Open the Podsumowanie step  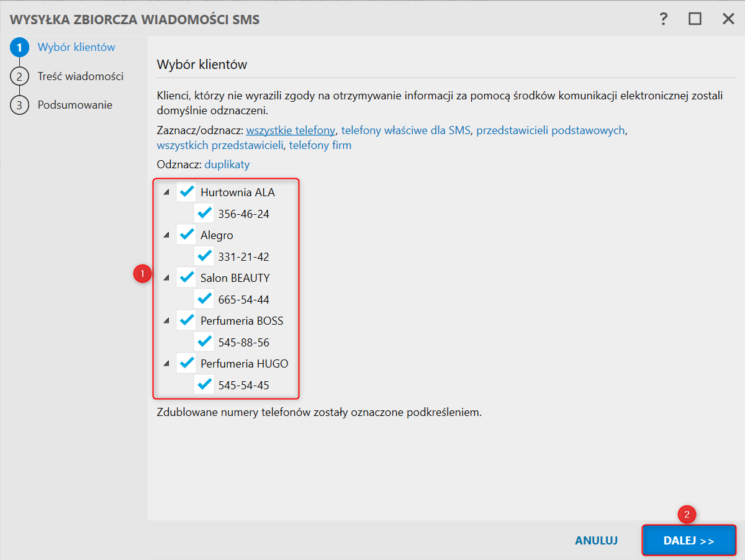(x=74, y=105)
